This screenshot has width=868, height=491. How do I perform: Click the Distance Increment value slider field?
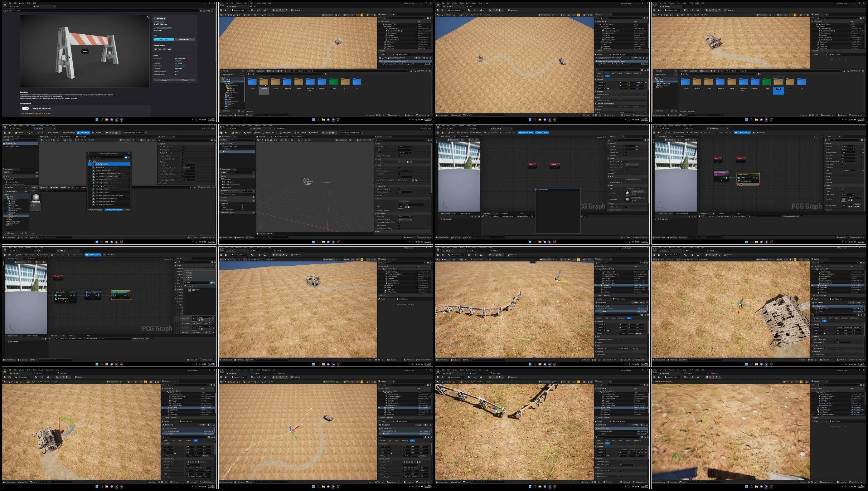point(848,152)
